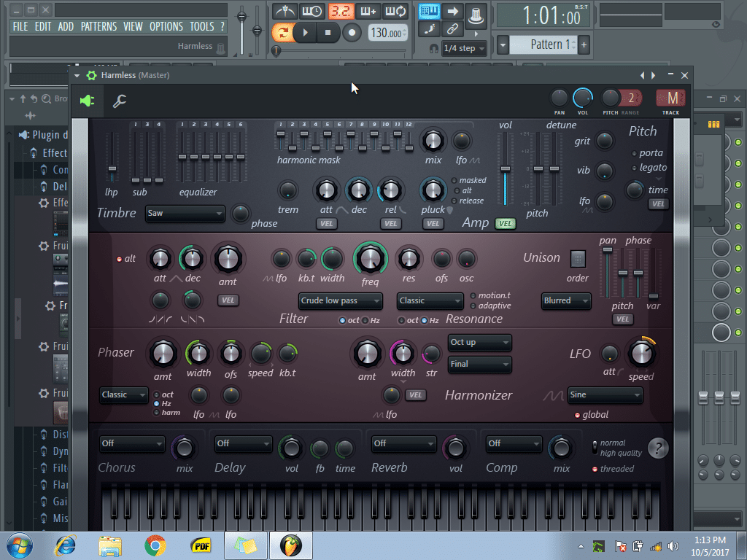Click the unison order square button

tap(578, 259)
